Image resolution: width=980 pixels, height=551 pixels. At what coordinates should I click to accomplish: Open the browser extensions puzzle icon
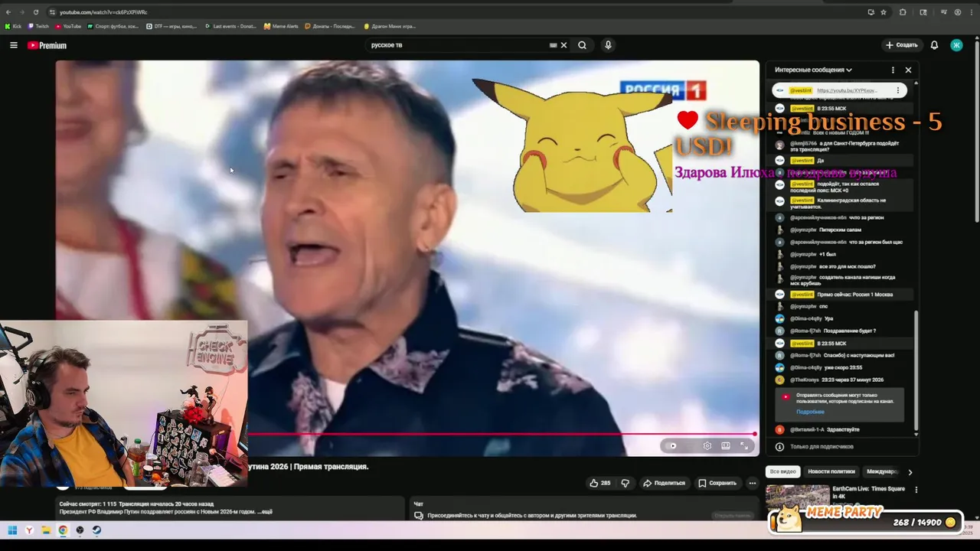coord(903,12)
